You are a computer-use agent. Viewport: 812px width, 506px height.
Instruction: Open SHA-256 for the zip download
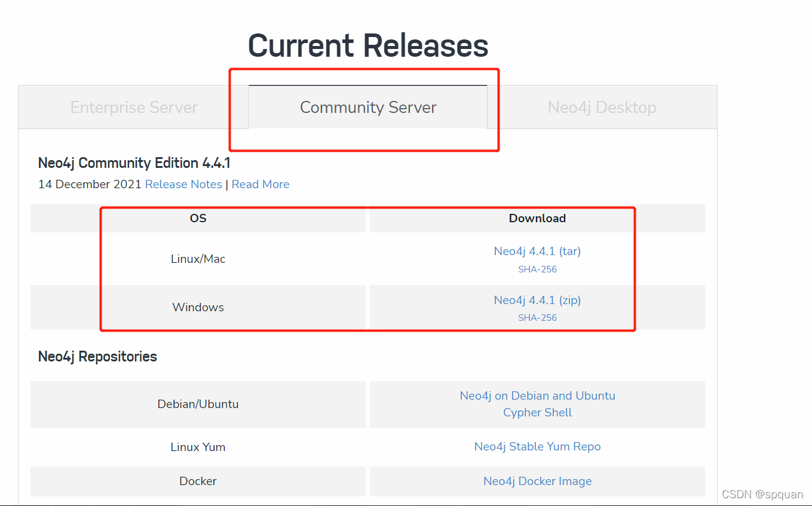537,317
